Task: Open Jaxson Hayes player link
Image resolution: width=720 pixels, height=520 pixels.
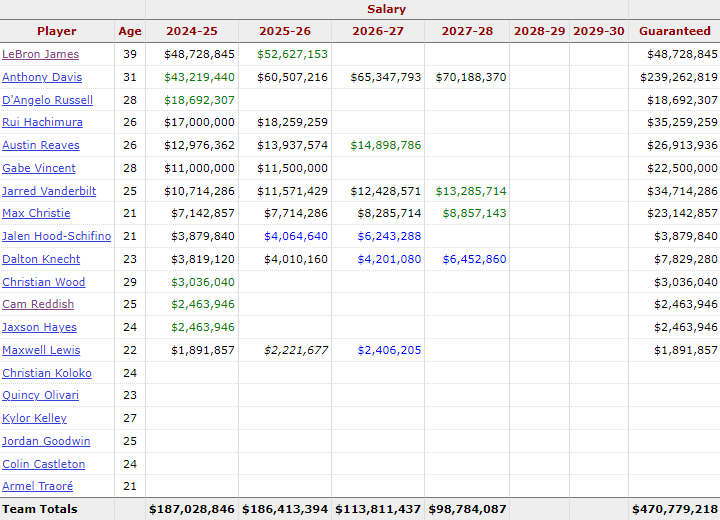Action: [39, 327]
